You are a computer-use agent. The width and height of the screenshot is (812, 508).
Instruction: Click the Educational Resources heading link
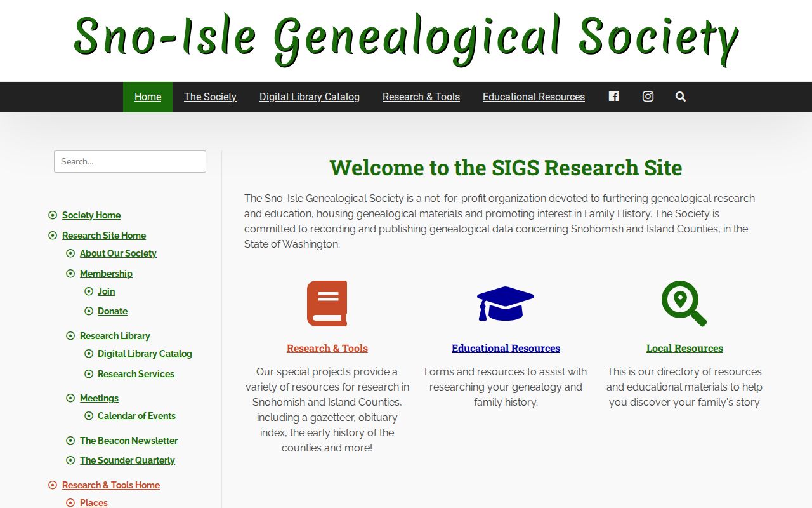[x=506, y=348]
